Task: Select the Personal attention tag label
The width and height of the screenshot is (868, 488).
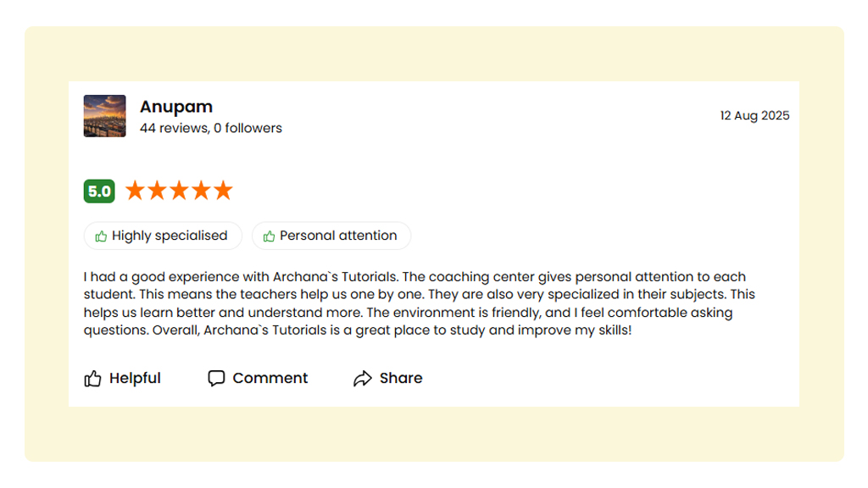Action: [x=338, y=236]
